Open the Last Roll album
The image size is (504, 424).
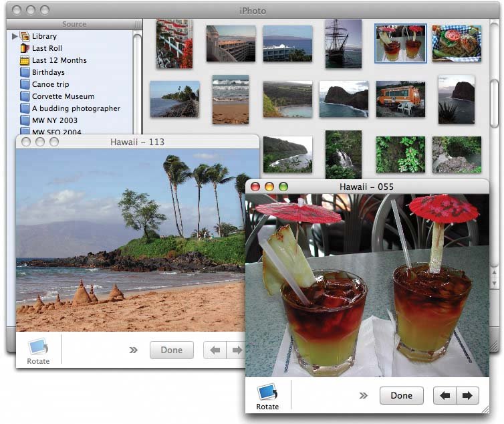pos(47,48)
